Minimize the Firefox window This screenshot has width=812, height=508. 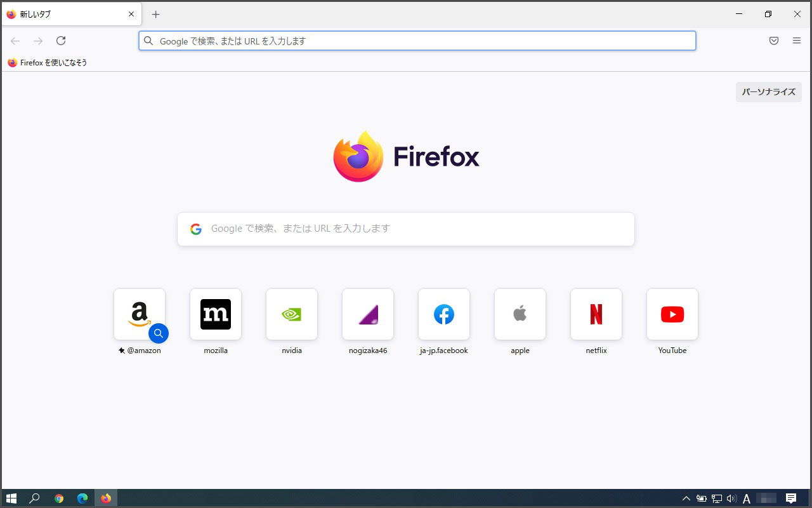click(739, 14)
